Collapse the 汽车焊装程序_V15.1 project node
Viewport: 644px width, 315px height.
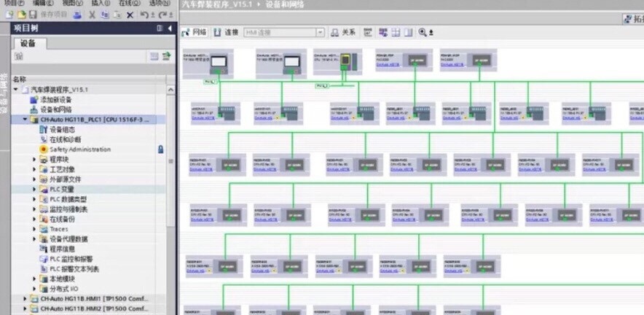point(16,90)
